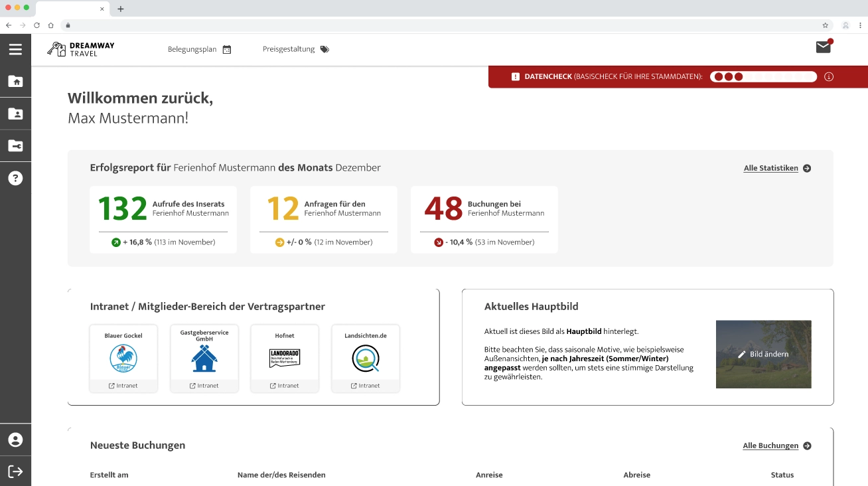Open the user profile icon in sidebar
Image resolution: width=868 pixels, height=486 pixels.
[x=15, y=440]
